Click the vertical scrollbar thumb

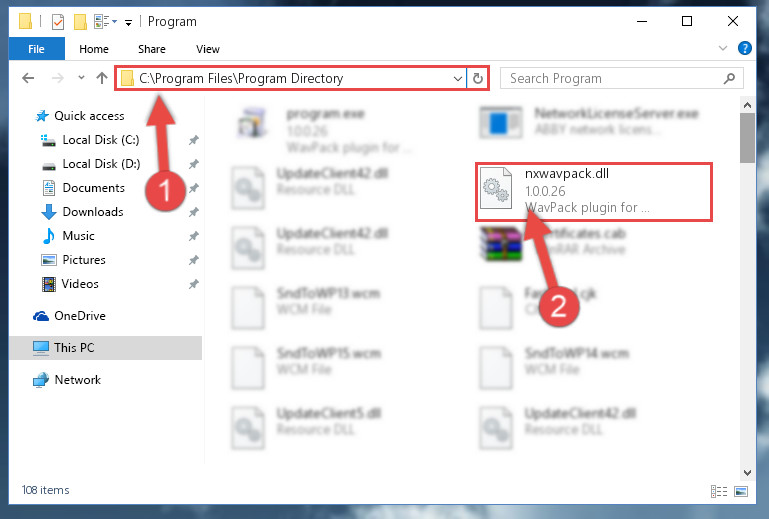pyautogui.click(x=747, y=138)
